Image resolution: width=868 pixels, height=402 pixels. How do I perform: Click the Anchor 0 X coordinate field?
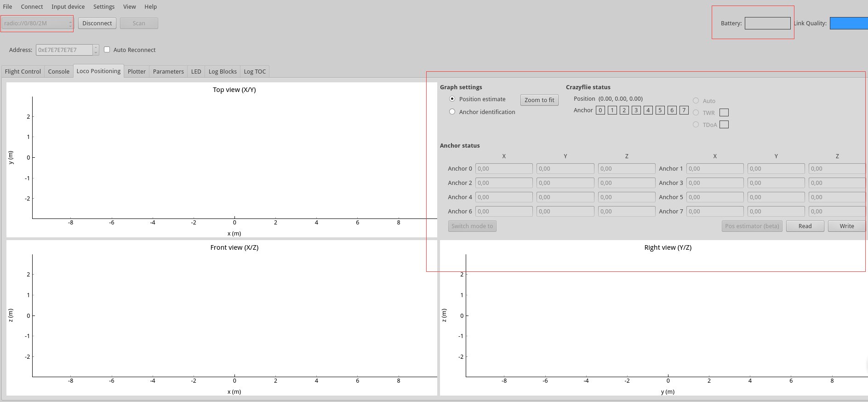[x=504, y=169]
